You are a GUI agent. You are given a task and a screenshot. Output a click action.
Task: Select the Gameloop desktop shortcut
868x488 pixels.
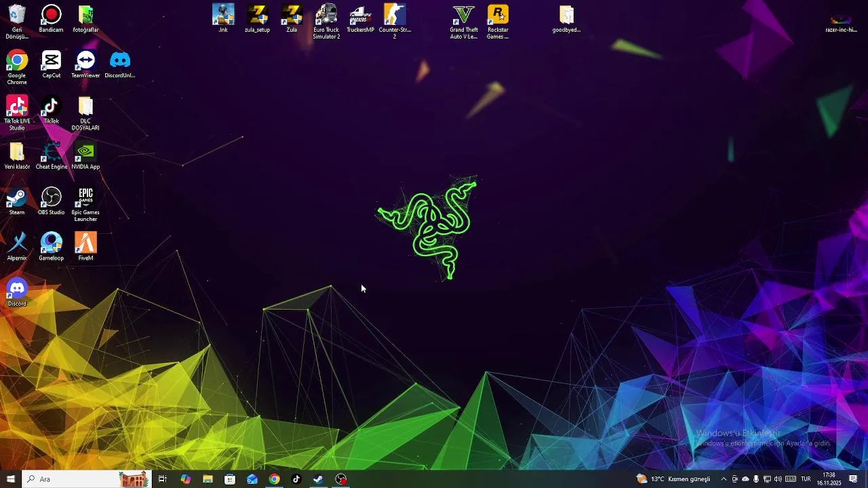[51, 247]
